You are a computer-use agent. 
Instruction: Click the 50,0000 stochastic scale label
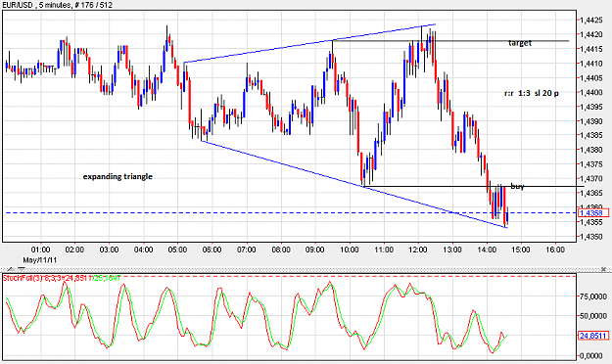pyautogui.click(x=593, y=316)
